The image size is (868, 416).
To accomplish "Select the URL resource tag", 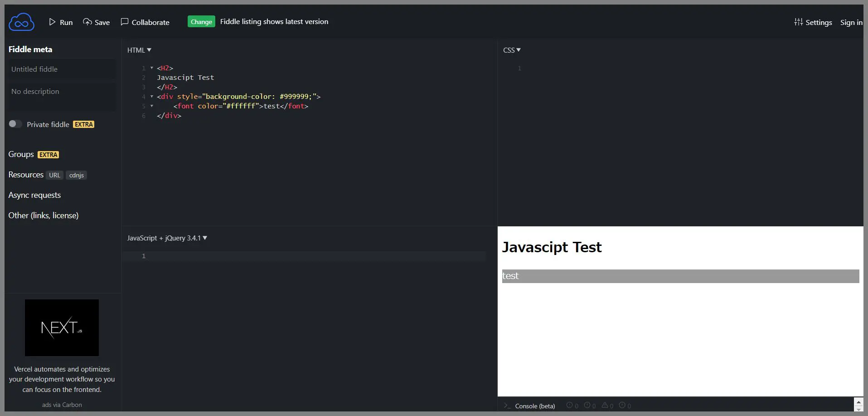I will [54, 175].
